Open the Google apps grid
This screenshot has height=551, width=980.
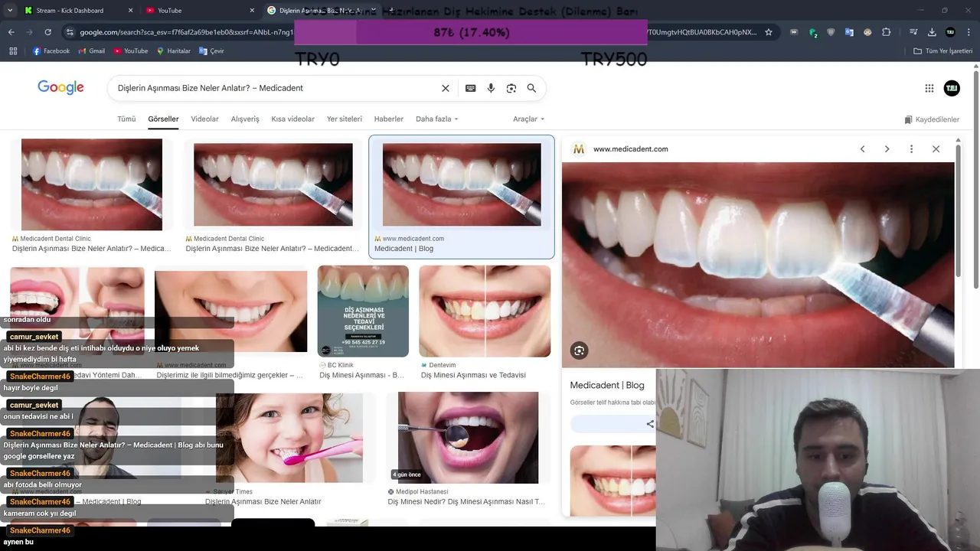click(929, 88)
